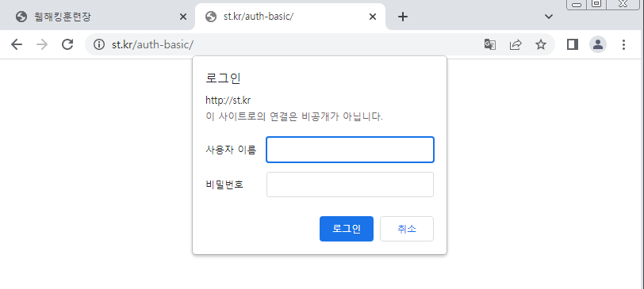The image size is (644, 289).
Task: Click the blue 로그인 button
Action: [x=347, y=229]
